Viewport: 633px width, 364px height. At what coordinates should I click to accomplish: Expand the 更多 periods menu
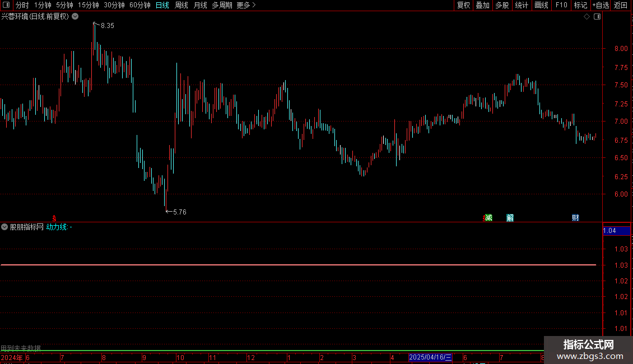click(246, 5)
